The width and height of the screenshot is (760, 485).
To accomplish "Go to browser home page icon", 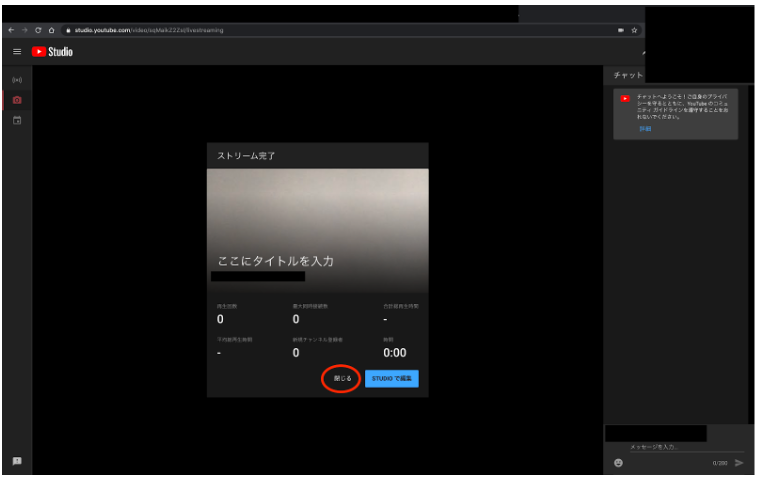I will coord(52,30).
